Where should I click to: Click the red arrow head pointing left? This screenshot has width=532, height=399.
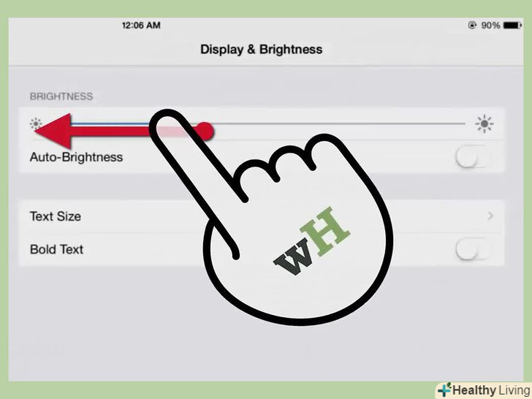coord(53,131)
